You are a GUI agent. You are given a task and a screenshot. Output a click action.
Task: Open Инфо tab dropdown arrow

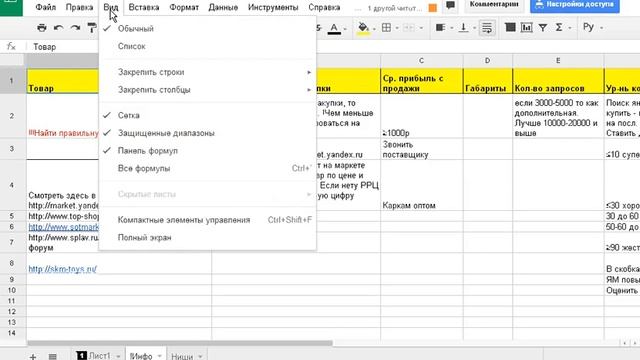160,356
